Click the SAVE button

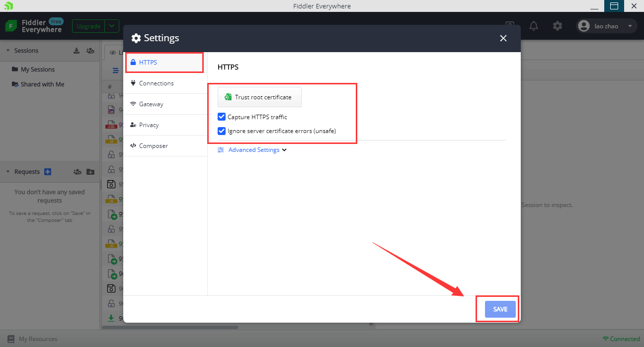pyautogui.click(x=500, y=309)
